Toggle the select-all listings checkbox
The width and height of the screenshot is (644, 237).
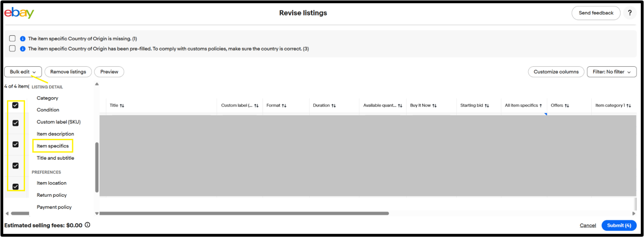coord(15,106)
